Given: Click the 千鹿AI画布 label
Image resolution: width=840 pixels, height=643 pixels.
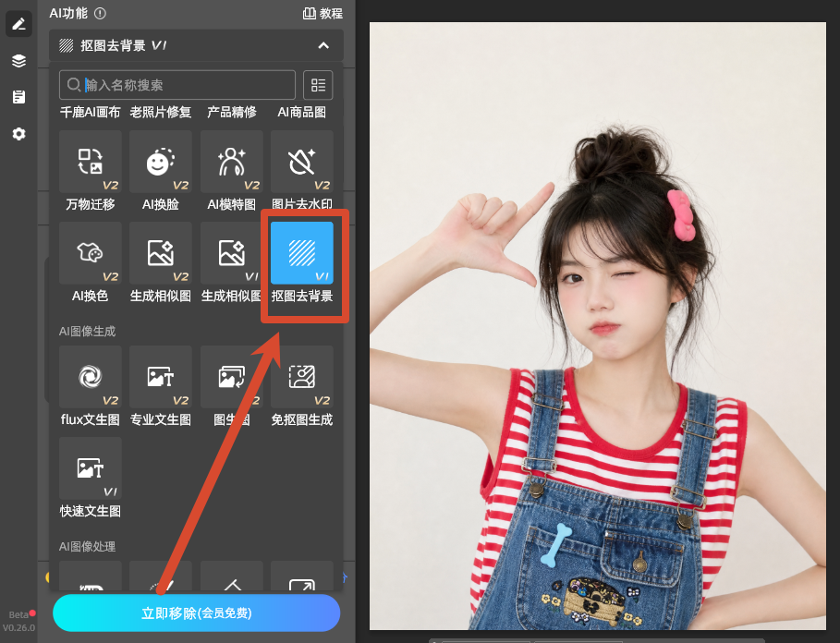Looking at the screenshot, I should pyautogui.click(x=90, y=112).
